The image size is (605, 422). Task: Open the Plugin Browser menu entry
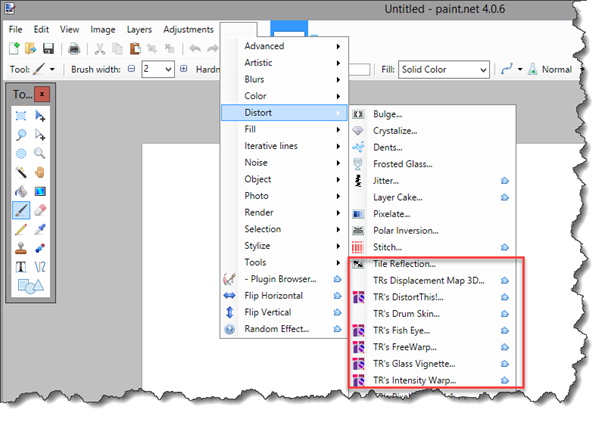(x=284, y=279)
